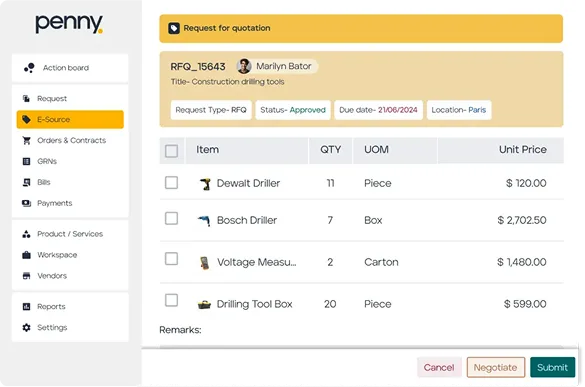The height and width of the screenshot is (387, 585).
Task: Click the Request for quotation banner title
Action: click(x=227, y=28)
